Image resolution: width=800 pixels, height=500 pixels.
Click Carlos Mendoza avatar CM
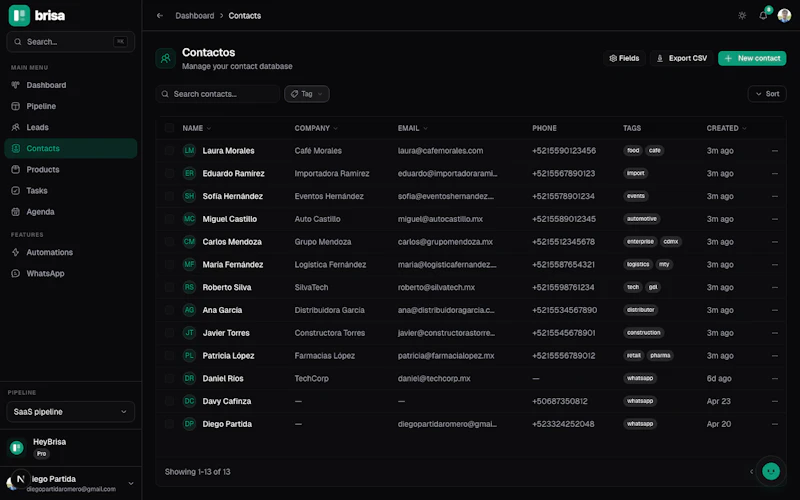coord(189,242)
